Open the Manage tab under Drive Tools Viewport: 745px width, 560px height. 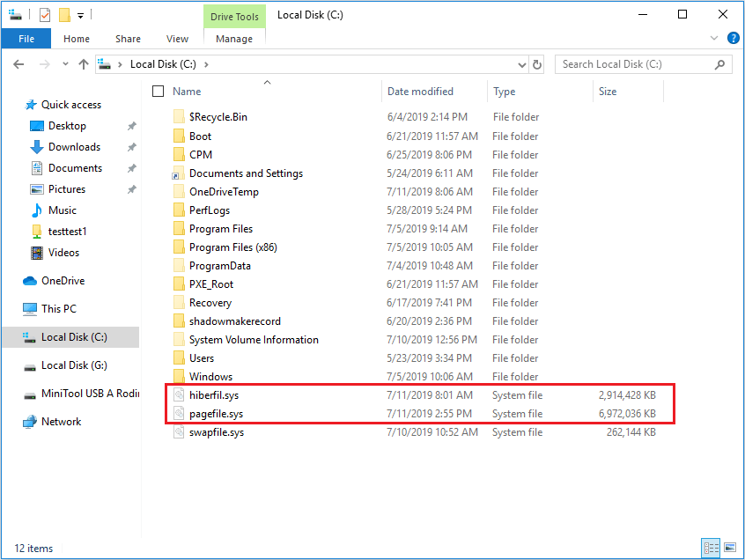click(234, 39)
